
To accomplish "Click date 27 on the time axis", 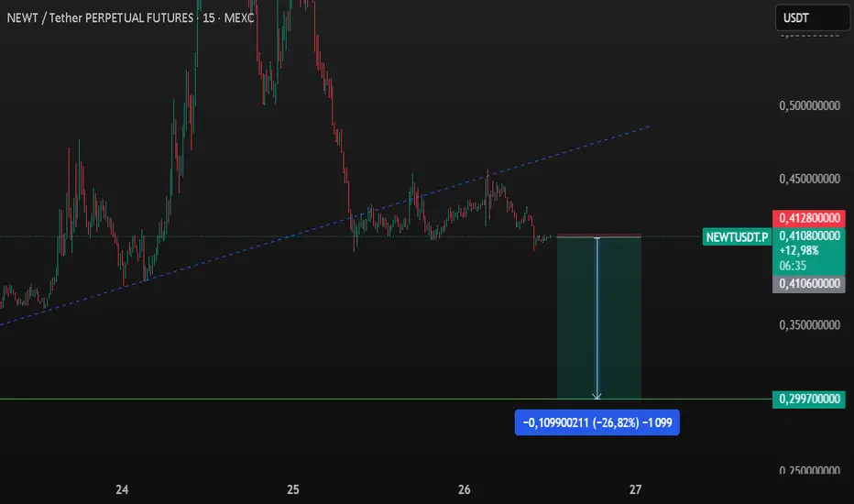I will click(x=635, y=489).
